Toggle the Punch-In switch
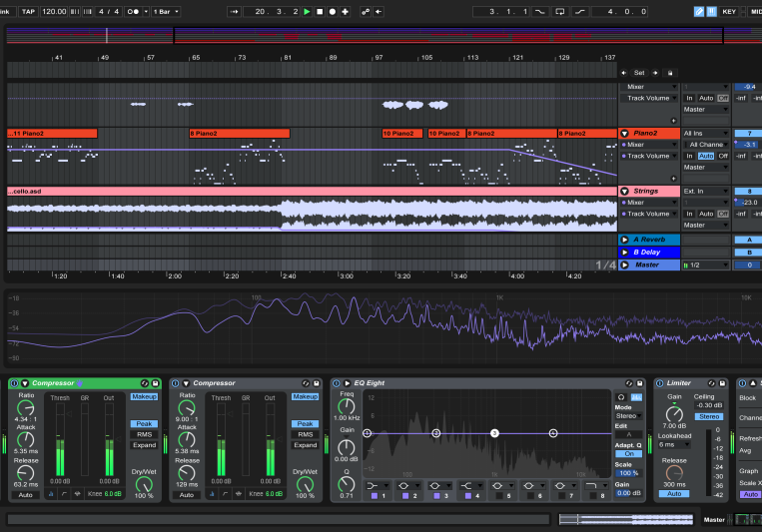This screenshot has height=532, width=762. tap(539, 12)
